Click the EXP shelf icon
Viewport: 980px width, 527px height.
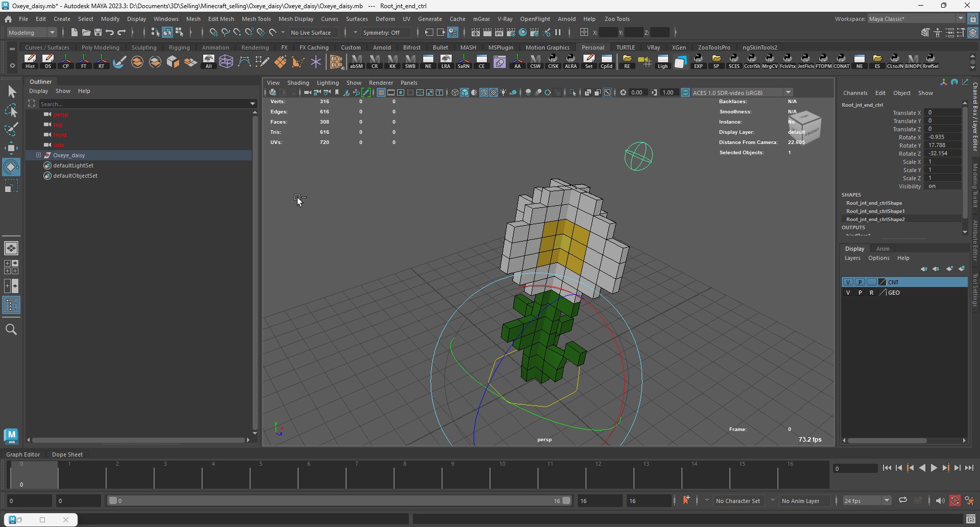pyautogui.click(x=698, y=61)
